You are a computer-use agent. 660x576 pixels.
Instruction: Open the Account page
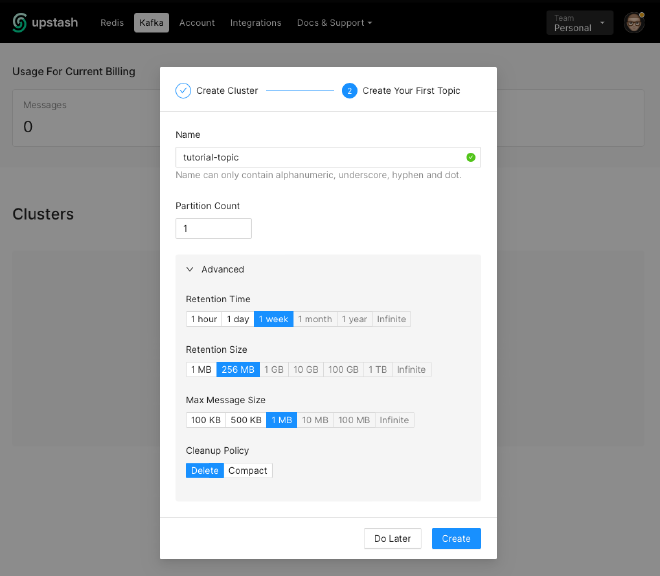click(197, 22)
